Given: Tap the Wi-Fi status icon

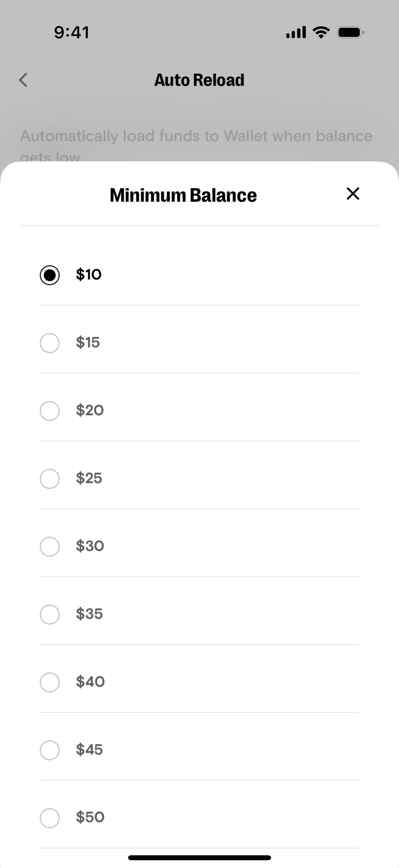Looking at the screenshot, I should [x=321, y=32].
